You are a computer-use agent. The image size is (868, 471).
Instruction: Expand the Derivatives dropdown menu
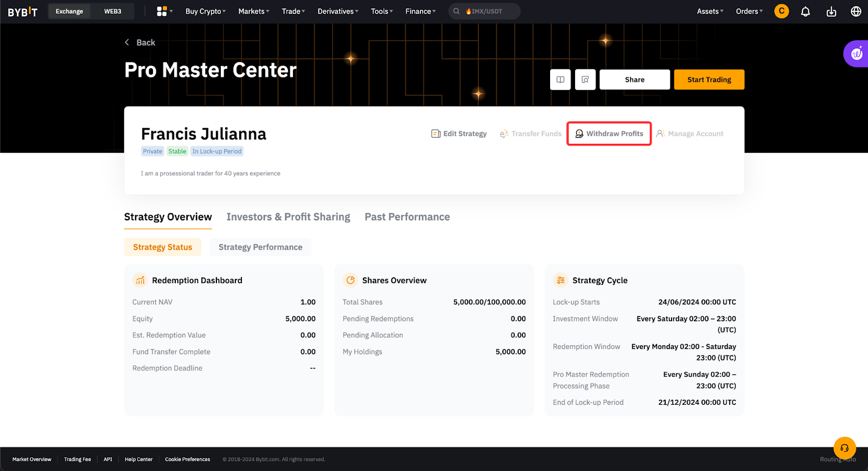coord(337,11)
